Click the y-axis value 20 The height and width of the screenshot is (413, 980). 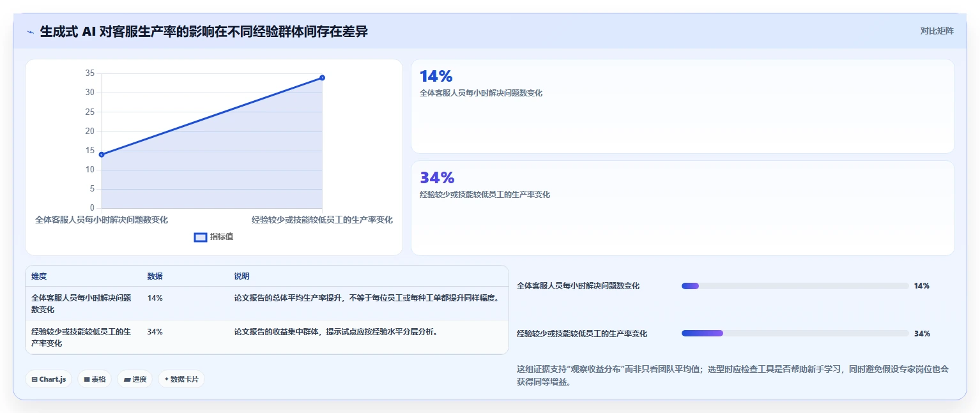(x=89, y=131)
